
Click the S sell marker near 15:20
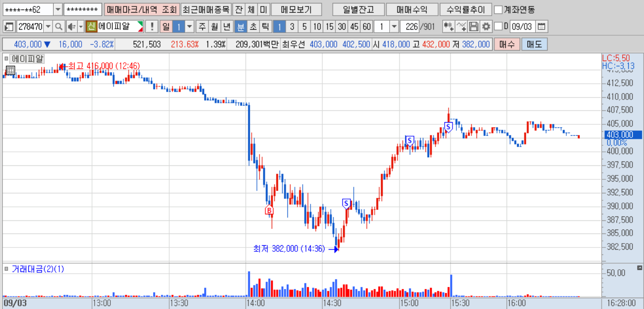448,127
